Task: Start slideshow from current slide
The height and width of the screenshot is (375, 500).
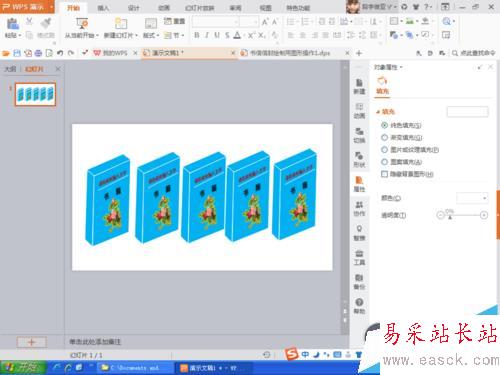Action: 81,28
